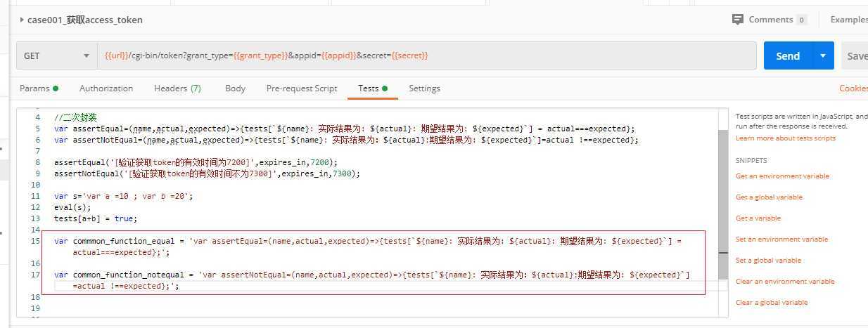Click the case001_获取access_token request title

tap(85, 20)
